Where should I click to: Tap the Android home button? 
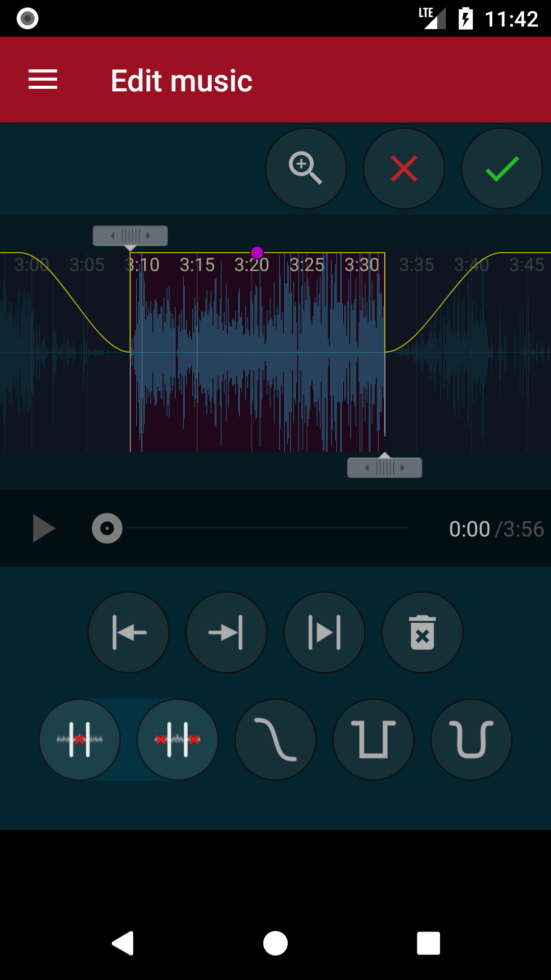point(275,943)
